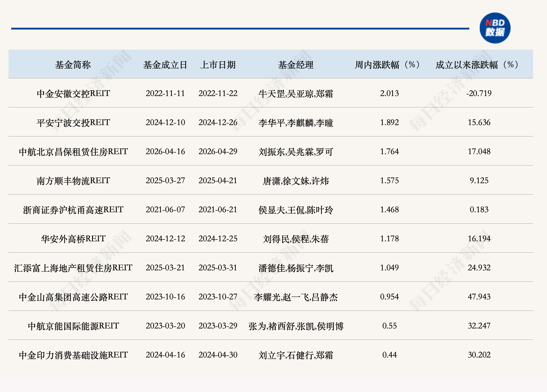The width and height of the screenshot is (547, 392).
Task: Select weekly change value 0.44
Action: tap(389, 355)
